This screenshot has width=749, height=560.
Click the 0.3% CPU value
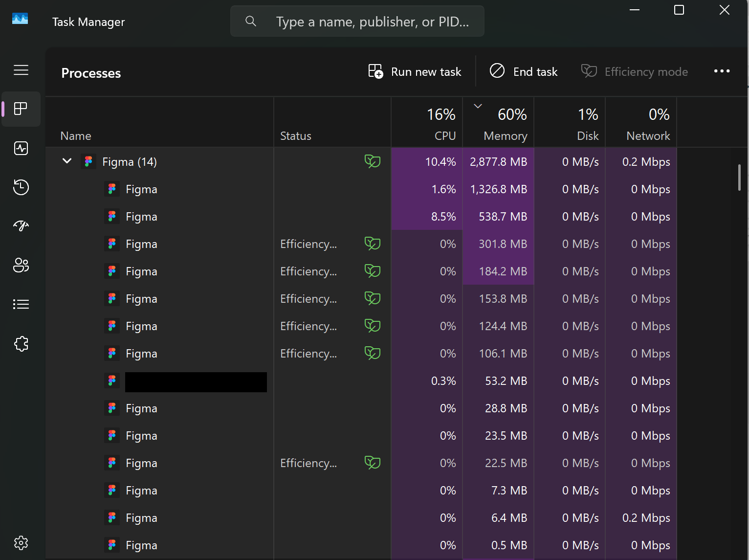pos(443,381)
